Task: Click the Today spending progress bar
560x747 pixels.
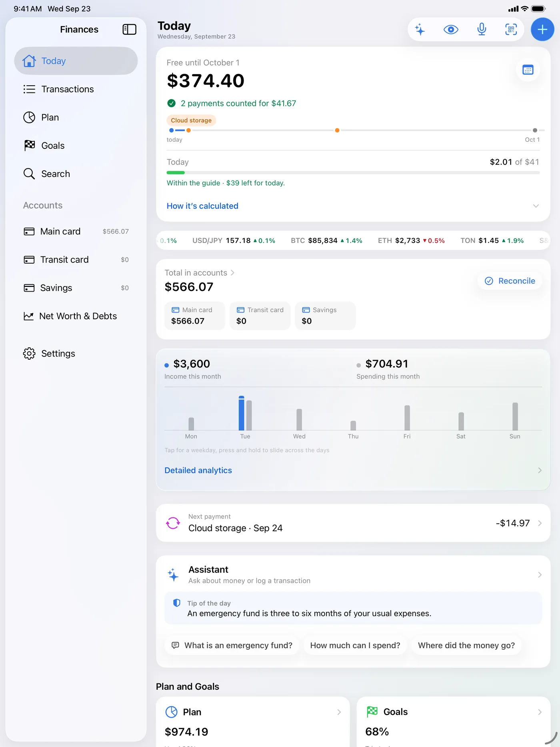Action: 353,172
